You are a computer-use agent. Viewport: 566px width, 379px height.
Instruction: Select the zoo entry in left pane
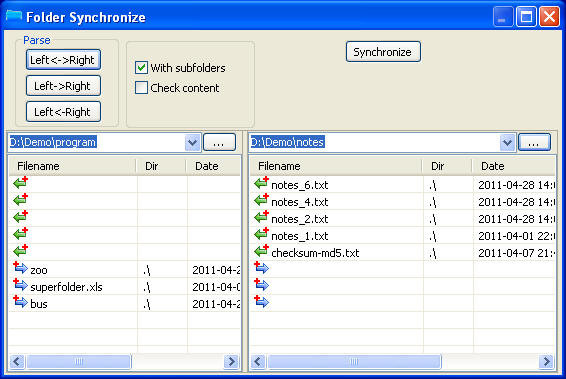coord(125,270)
